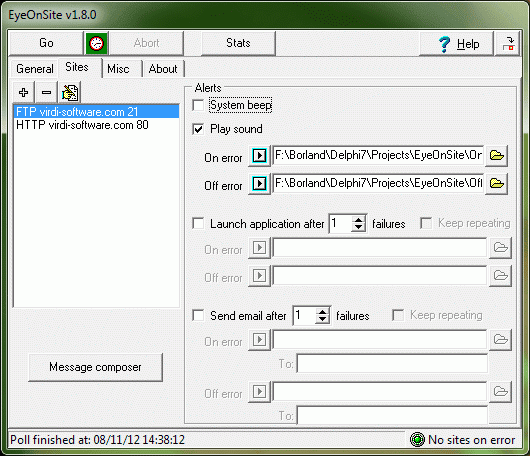Browse for Off error sound file
Viewport: 530px width, 456px height.
(497, 184)
